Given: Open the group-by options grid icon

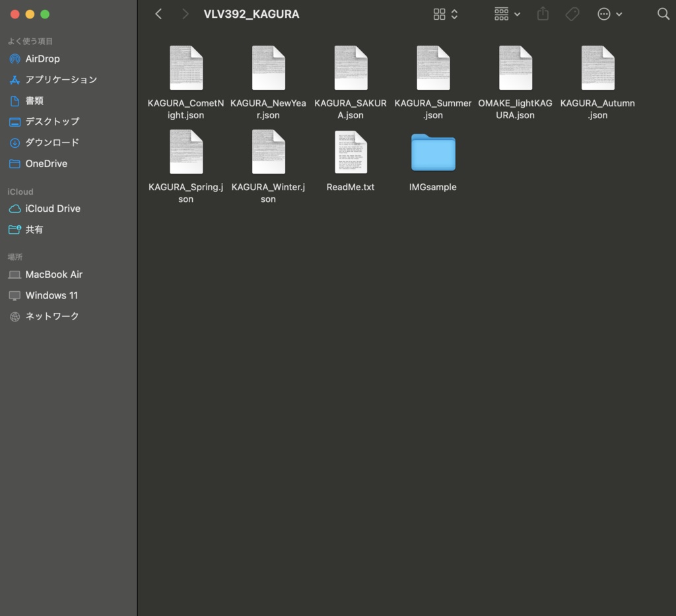Looking at the screenshot, I should coord(502,15).
